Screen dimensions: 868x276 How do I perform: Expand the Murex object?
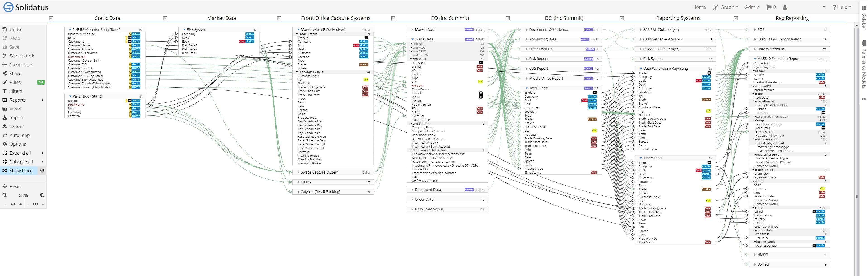coord(298,182)
